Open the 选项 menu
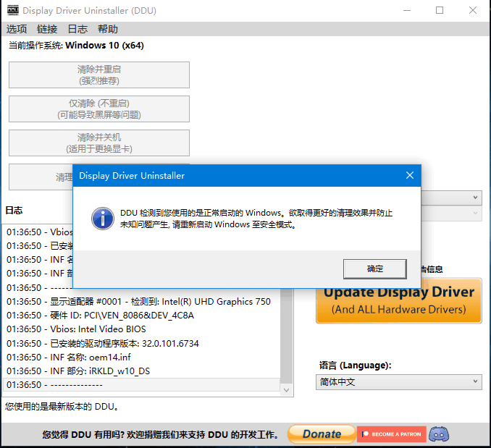This screenshot has height=448, width=491. click(17, 29)
